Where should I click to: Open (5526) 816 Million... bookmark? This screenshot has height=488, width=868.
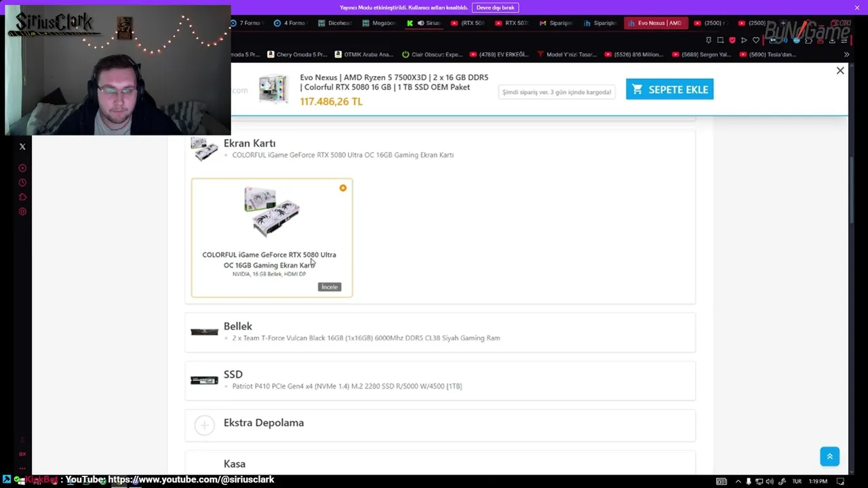click(x=634, y=54)
